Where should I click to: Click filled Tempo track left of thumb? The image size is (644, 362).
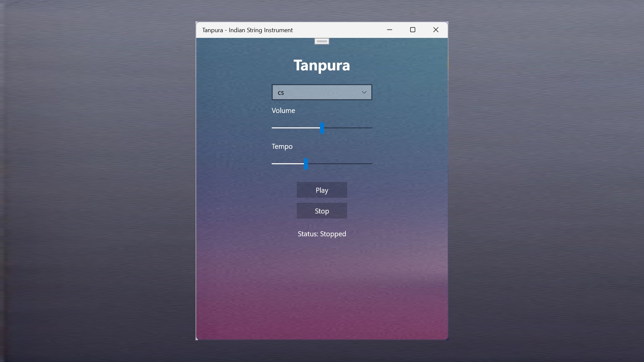(x=288, y=164)
